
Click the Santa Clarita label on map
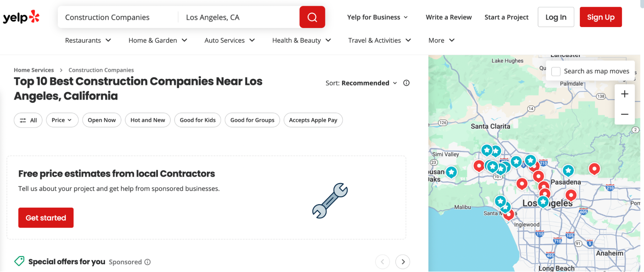coord(490,126)
